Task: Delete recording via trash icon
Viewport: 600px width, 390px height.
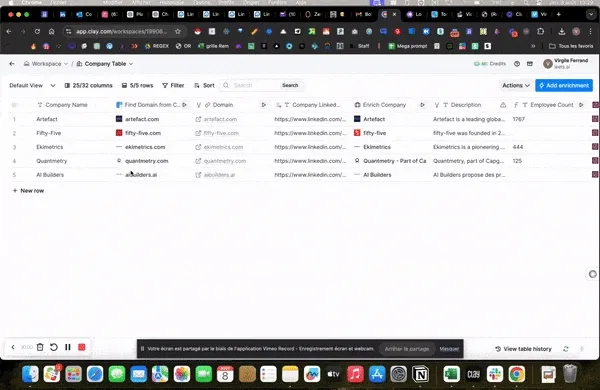Action: point(40,347)
